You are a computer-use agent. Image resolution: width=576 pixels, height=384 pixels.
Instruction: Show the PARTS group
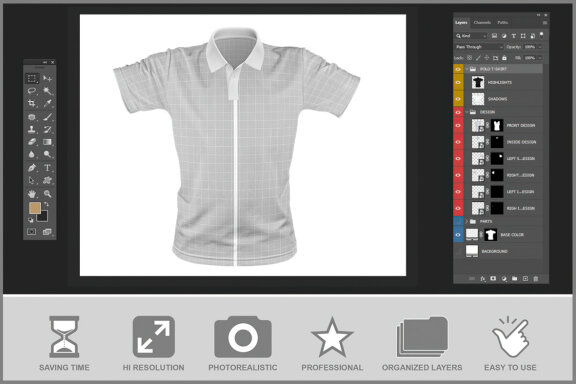tap(458, 221)
